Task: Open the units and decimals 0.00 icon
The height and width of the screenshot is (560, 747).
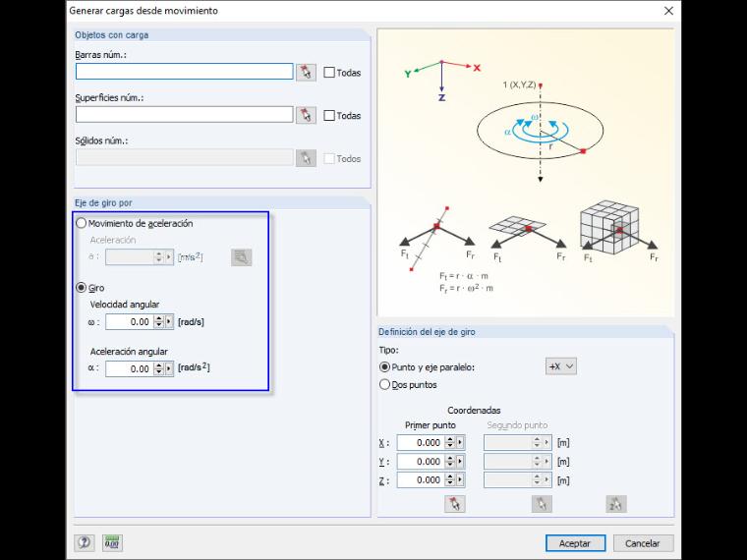Action: point(112,542)
